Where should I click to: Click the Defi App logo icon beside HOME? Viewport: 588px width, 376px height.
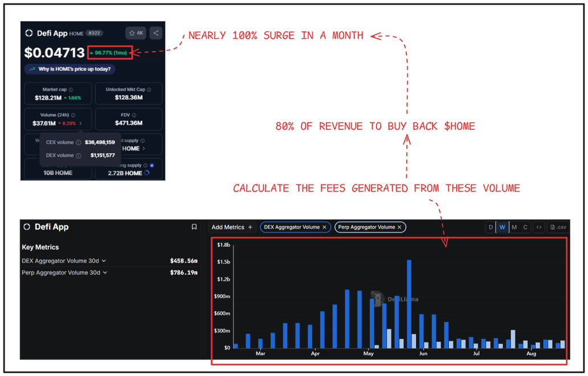[x=29, y=33]
